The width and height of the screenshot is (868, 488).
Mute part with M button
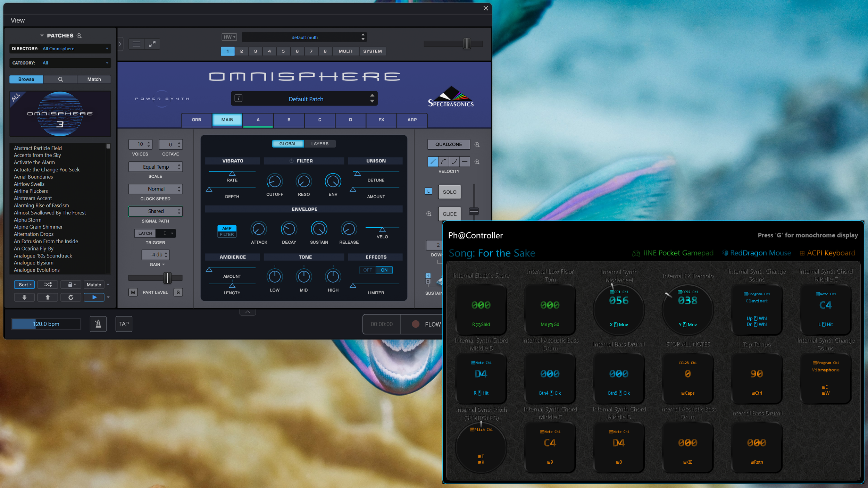coord(133,293)
